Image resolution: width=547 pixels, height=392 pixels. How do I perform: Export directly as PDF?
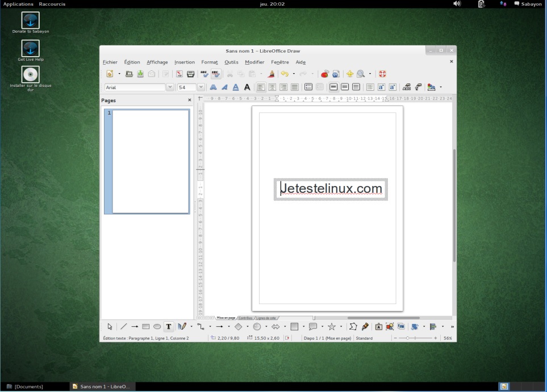[179, 74]
